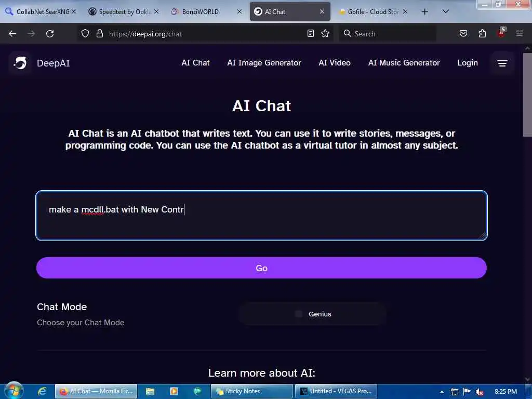Click the uBlock extension icon with badge
This screenshot has height=399, width=532.
pyautogui.click(x=501, y=33)
